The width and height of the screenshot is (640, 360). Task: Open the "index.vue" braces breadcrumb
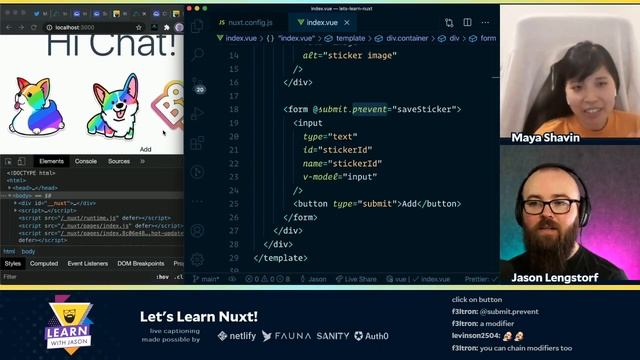click(x=291, y=38)
